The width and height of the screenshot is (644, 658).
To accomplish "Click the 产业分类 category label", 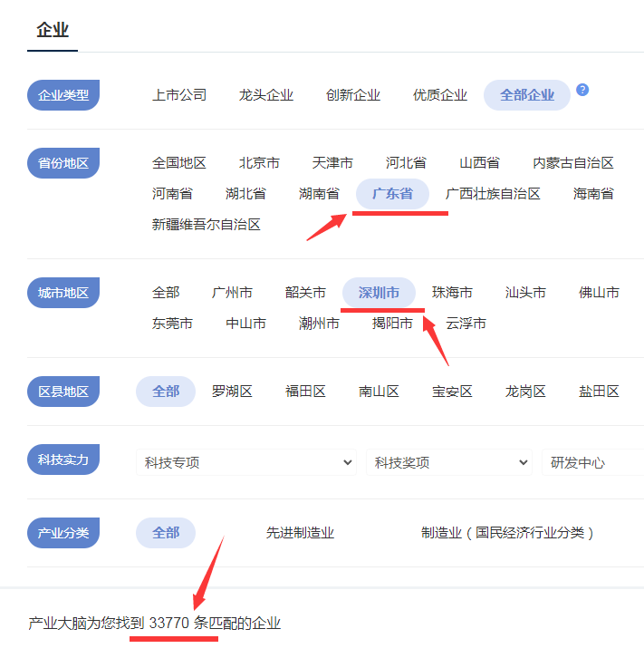I will 63,533.
